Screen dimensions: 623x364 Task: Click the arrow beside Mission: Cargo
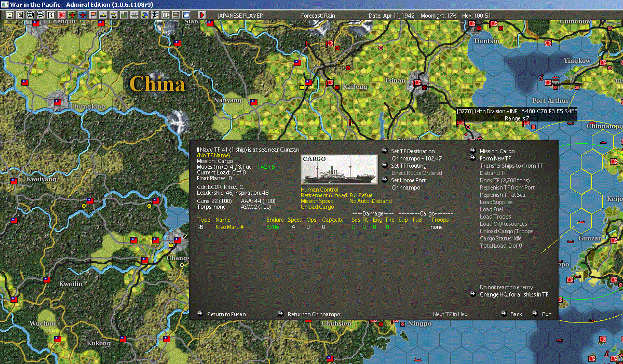coord(473,151)
